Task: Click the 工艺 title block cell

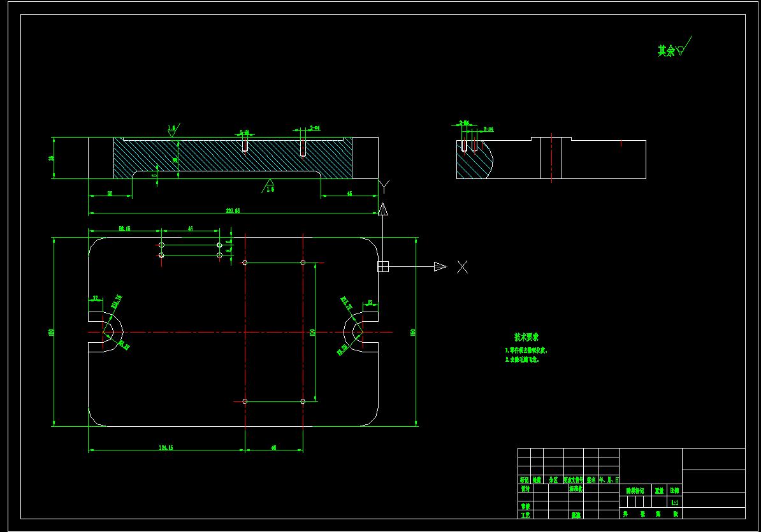Action: click(x=525, y=515)
